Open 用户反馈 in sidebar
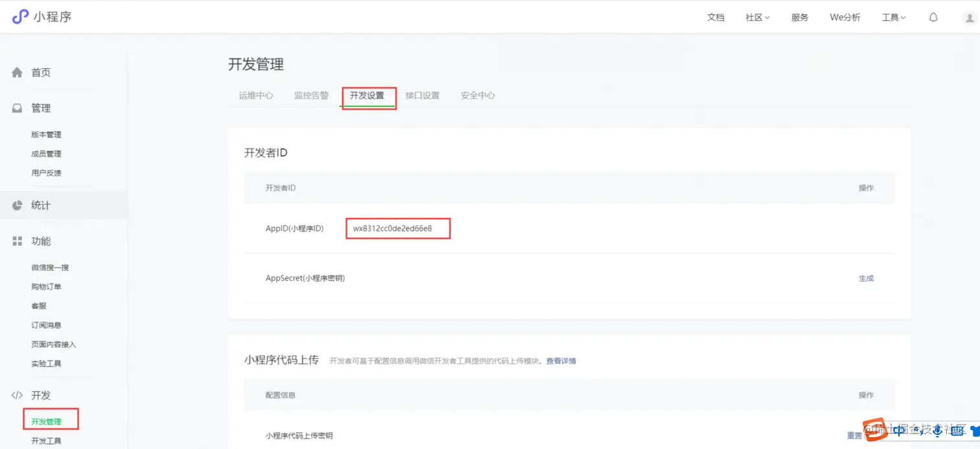 (x=46, y=173)
